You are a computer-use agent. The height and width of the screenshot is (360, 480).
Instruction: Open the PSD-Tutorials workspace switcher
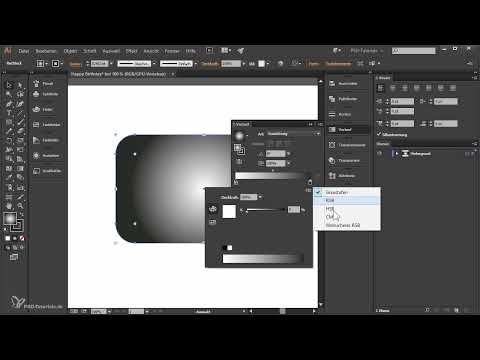point(366,51)
